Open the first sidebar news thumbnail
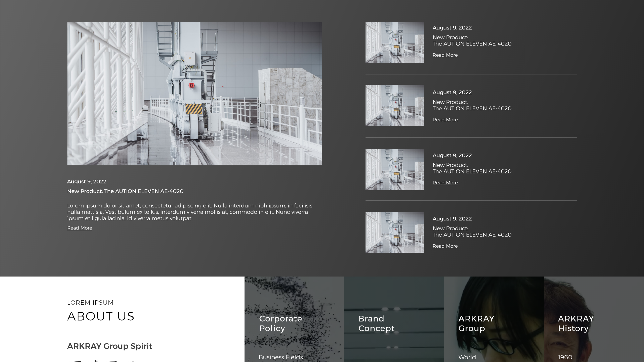This screenshot has height=362, width=644. 394,42
